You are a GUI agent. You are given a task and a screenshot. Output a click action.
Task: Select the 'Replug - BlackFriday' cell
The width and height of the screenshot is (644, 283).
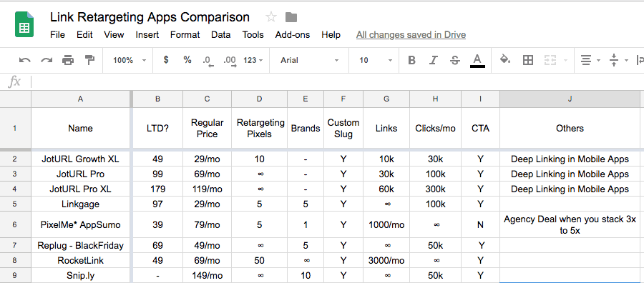(80, 246)
